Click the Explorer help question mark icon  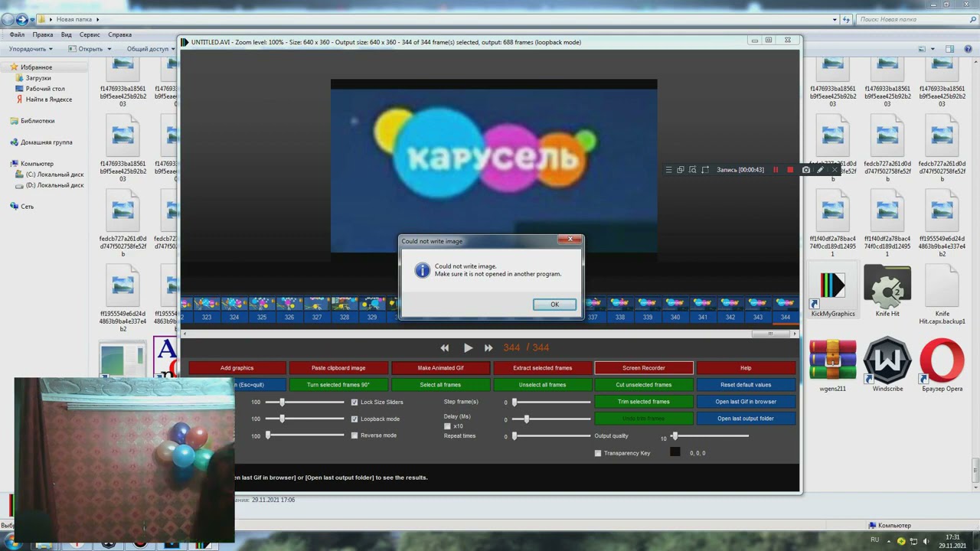tap(967, 49)
